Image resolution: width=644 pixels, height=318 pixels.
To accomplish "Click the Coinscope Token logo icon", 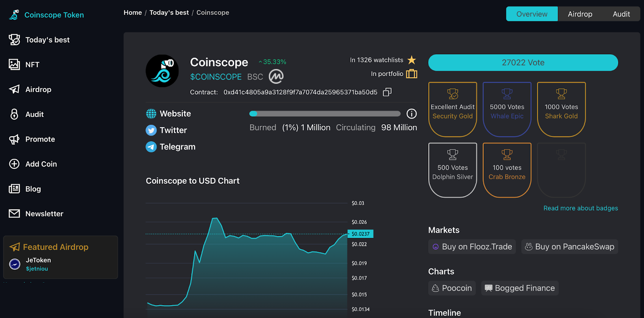I will [x=14, y=15].
